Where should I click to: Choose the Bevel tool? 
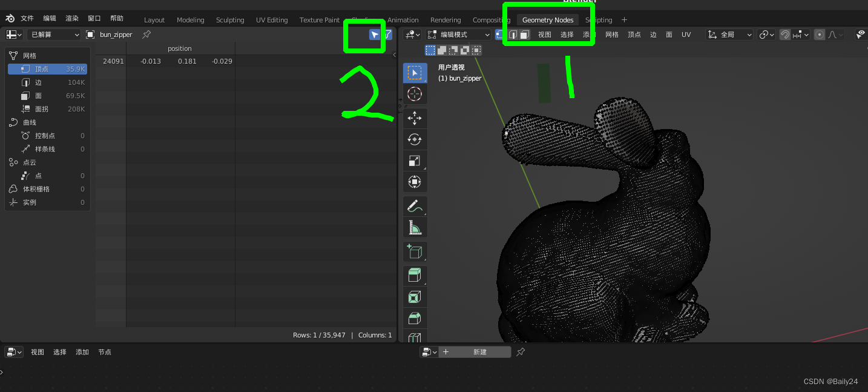point(415,318)
